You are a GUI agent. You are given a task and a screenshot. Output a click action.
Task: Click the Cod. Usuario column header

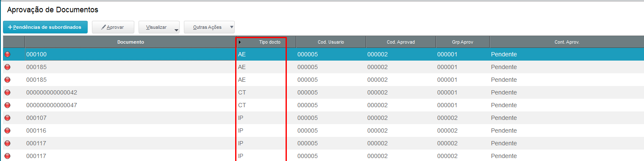tap(331, 42)
